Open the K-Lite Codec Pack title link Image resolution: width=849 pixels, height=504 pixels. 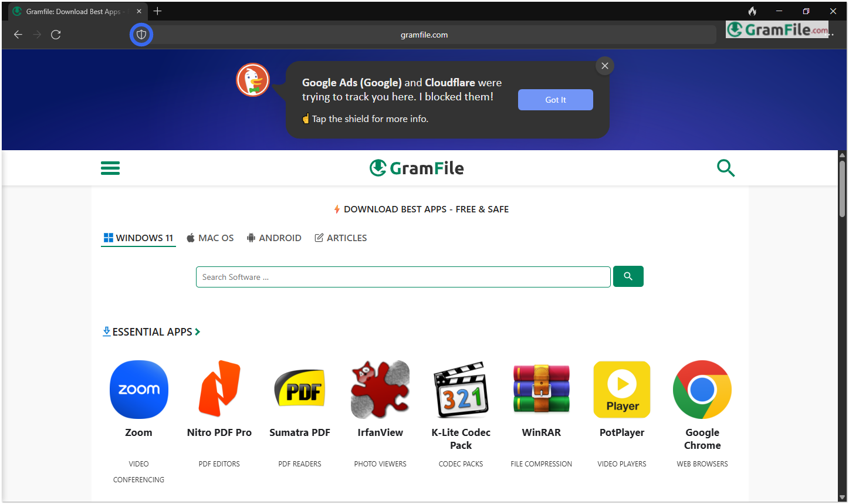461,439
